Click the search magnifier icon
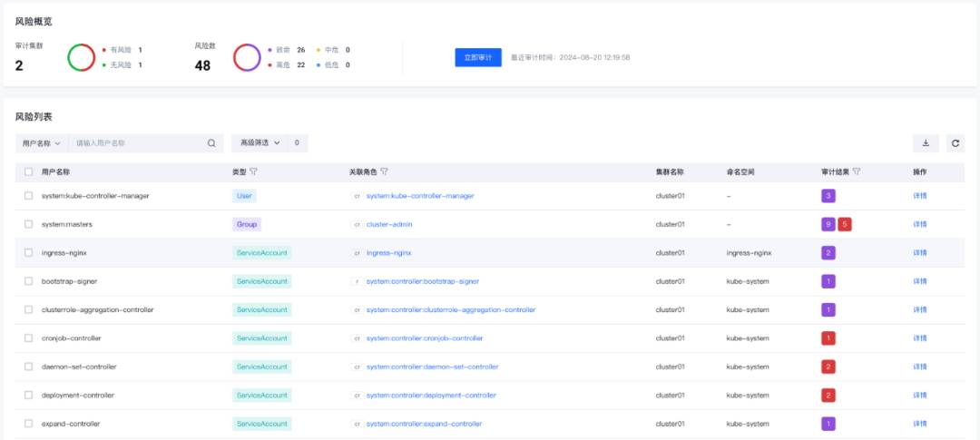This screenshot has width=980, height=440. (x=211, y=143)
